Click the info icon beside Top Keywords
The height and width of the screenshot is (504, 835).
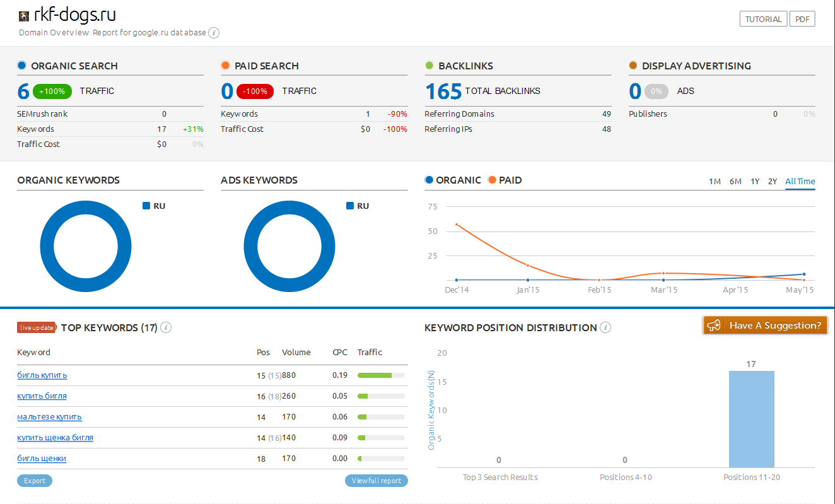click(166, 327)
